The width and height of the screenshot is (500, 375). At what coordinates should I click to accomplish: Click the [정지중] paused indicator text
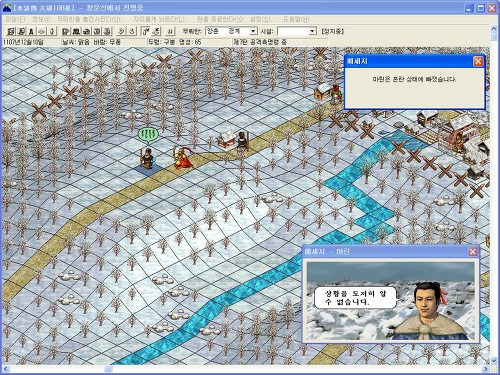[332, 31]
